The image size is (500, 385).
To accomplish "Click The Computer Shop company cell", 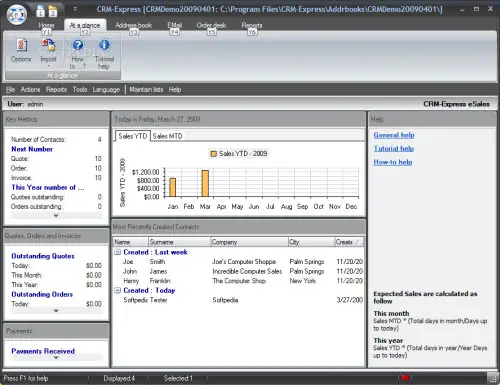I will click(x=239, y=281).
